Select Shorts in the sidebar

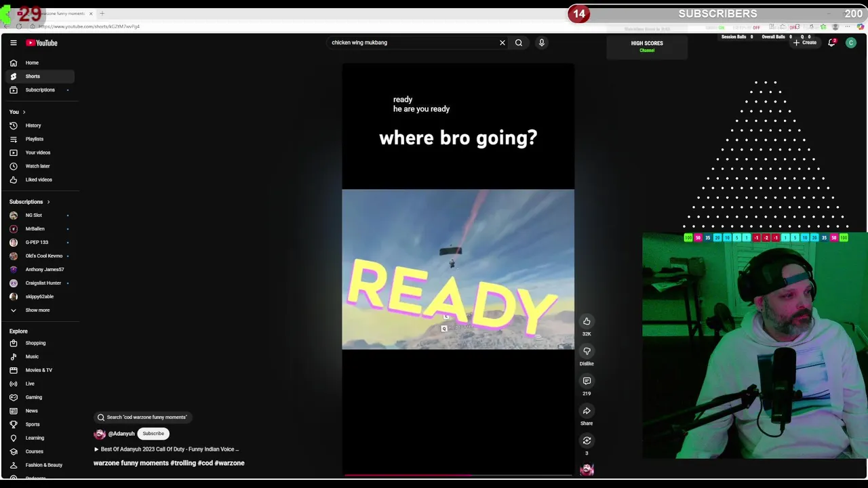click(x=41, y=76)
